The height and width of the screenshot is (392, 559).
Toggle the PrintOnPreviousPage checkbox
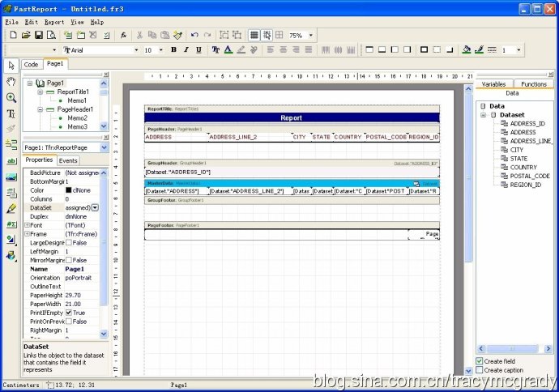(x=69, y=322)
